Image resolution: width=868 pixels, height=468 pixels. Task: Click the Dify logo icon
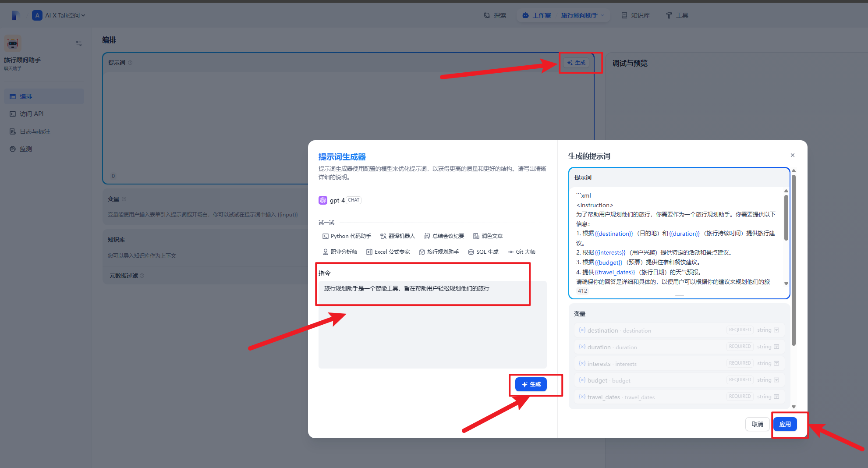(15, 15)
